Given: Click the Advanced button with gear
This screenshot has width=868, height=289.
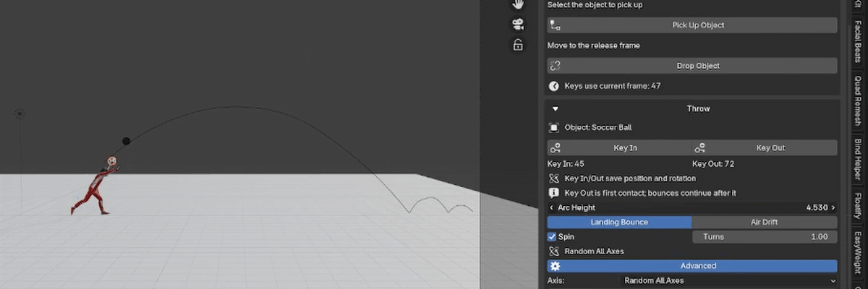Looking at the screenshot, I should (692, 266).
